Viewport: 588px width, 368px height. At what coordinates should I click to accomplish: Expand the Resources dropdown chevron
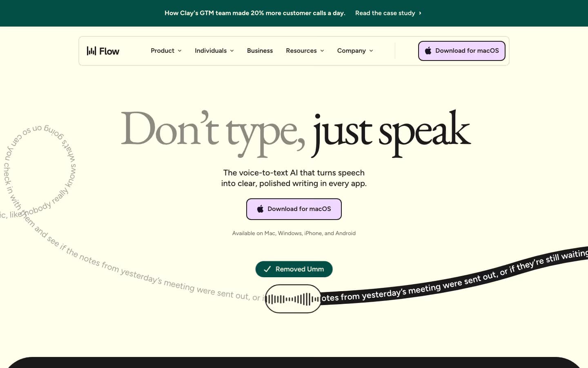[x=322, y=51]
